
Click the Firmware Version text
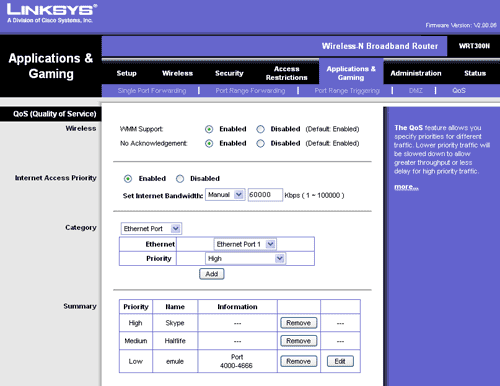(461, 25)
